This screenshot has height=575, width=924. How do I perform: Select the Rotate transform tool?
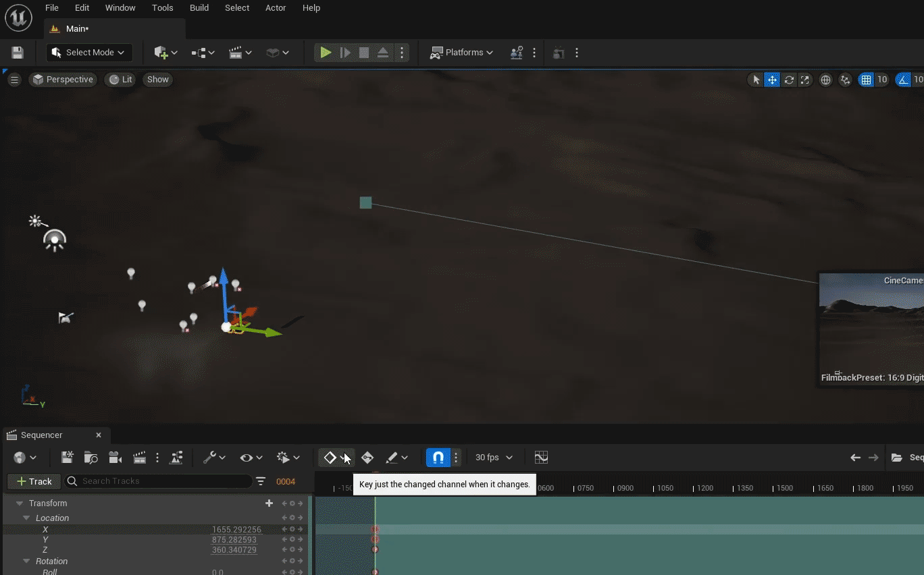[x=788, y=80]
